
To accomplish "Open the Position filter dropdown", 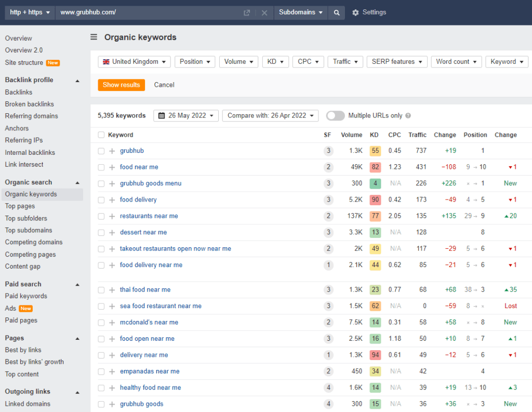I will tap(195, 62).
